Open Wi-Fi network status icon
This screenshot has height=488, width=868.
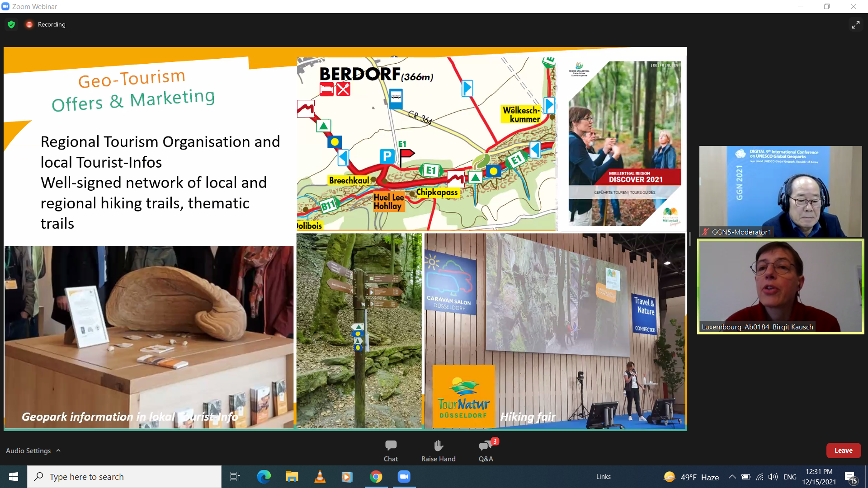pos(760,477)
